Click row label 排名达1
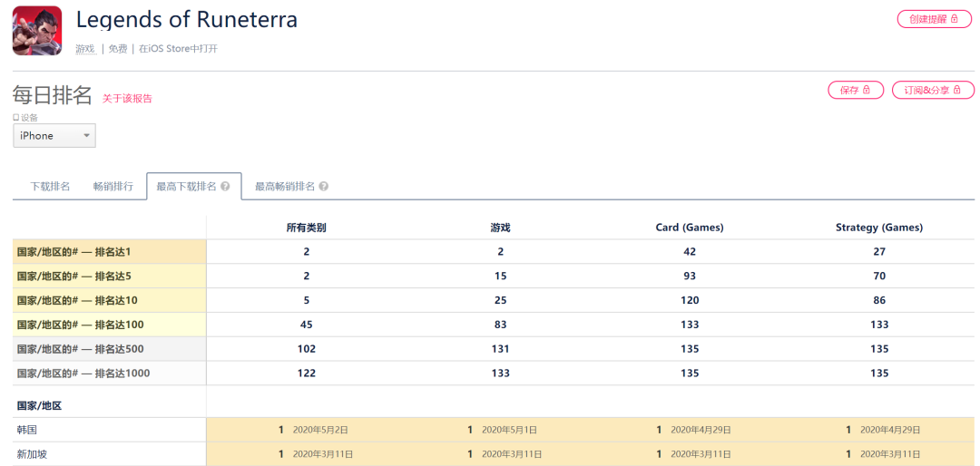 110,252
